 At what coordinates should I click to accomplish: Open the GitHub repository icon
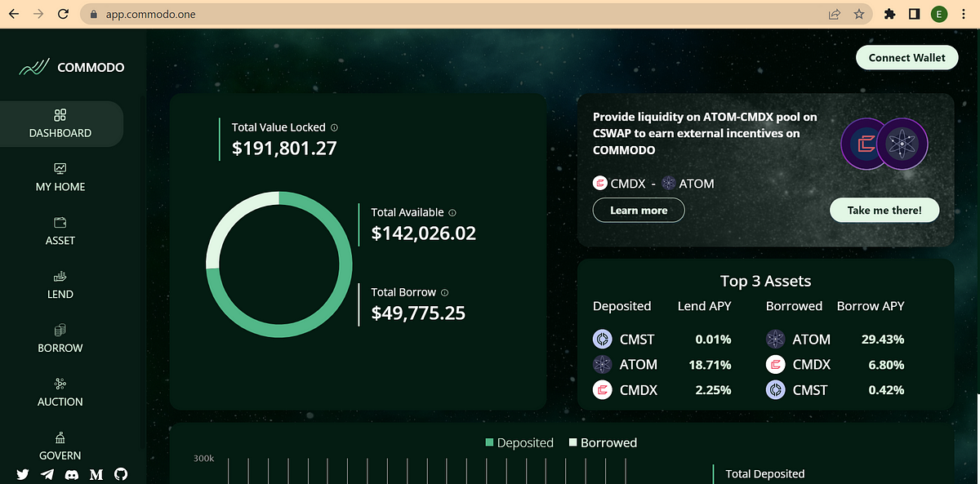point(121,474)
